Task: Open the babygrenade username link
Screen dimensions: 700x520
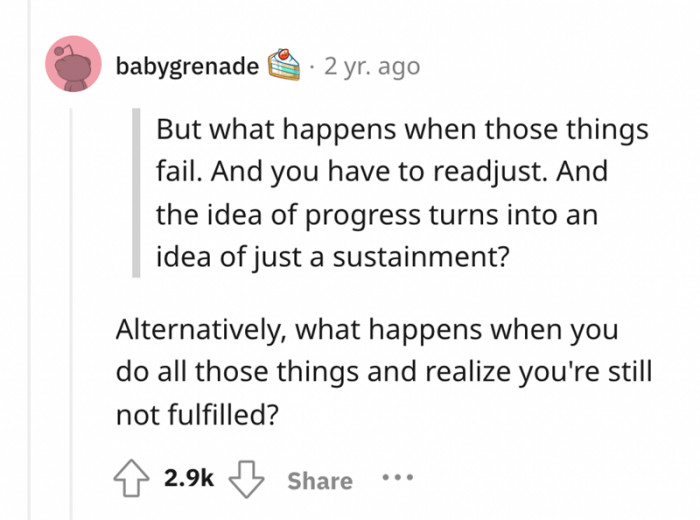Action: coord(187,67)
